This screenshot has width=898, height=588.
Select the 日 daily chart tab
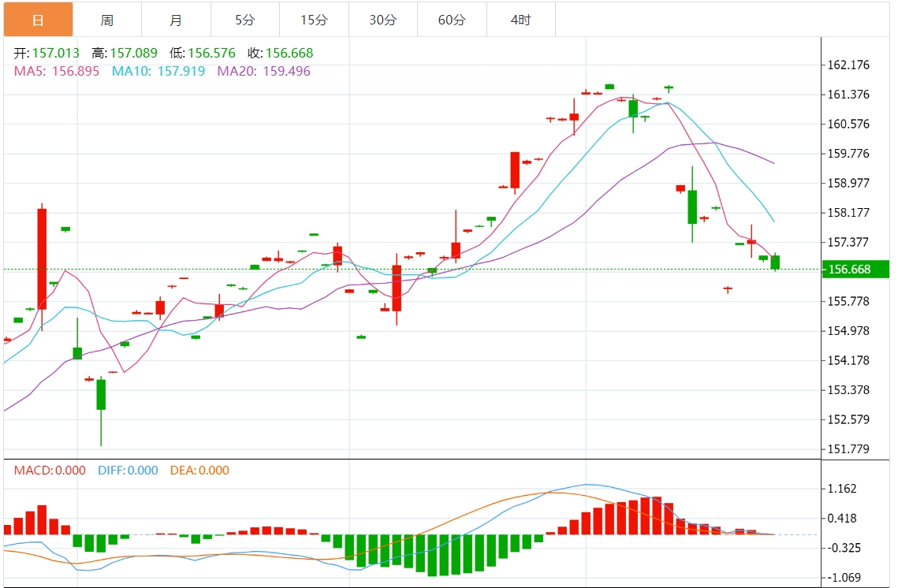click(x=39, y=20)
